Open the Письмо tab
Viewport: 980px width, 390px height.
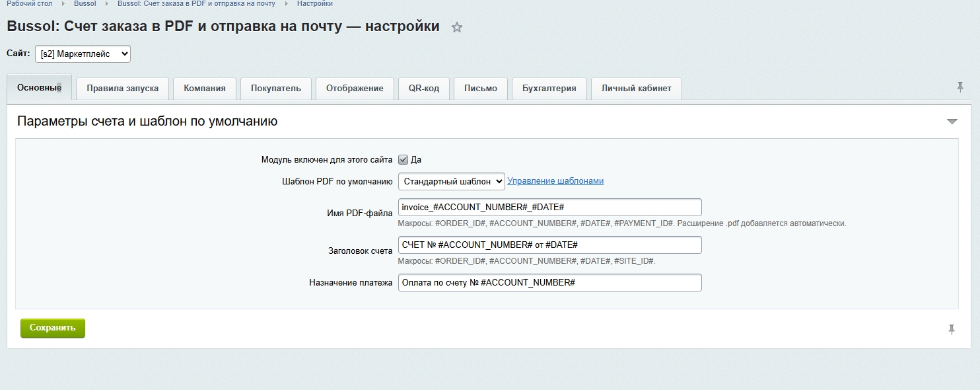481,88
